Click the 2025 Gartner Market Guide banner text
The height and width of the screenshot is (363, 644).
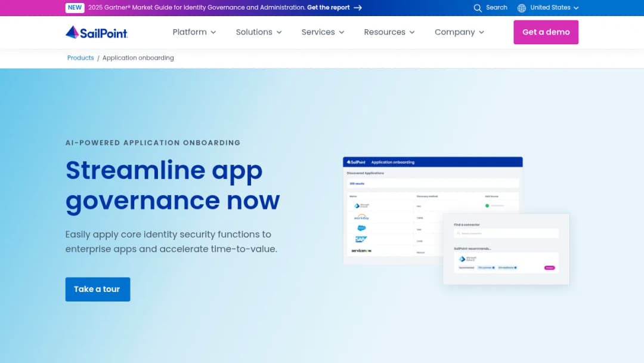[x=196, y=7]
